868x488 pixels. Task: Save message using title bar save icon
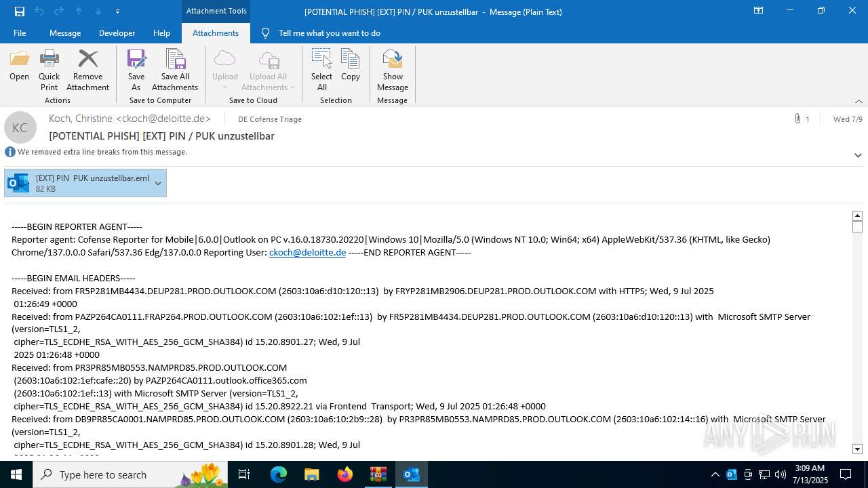click(x=20, y=11)
